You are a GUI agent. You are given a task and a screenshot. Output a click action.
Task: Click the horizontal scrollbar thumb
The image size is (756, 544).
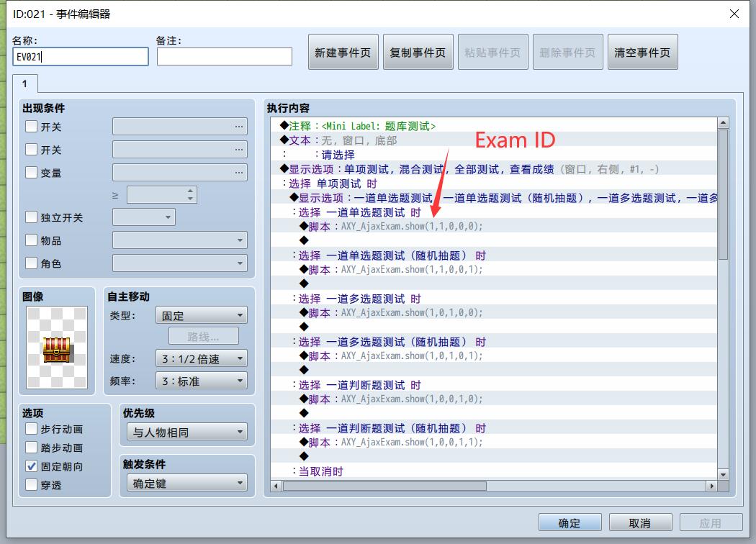pos(384,486)
